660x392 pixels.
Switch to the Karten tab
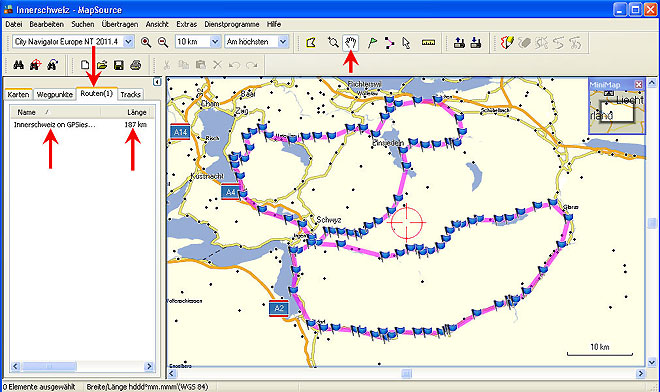(x=19, y=95)
